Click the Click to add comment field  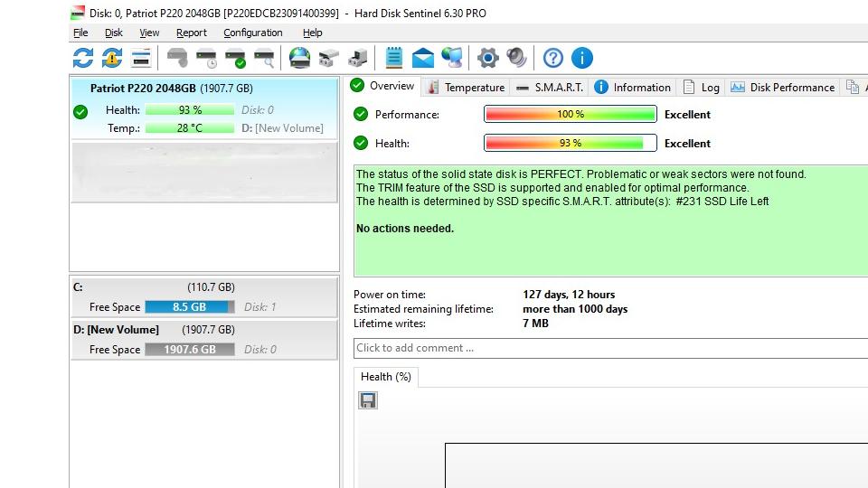click(610, 348)
